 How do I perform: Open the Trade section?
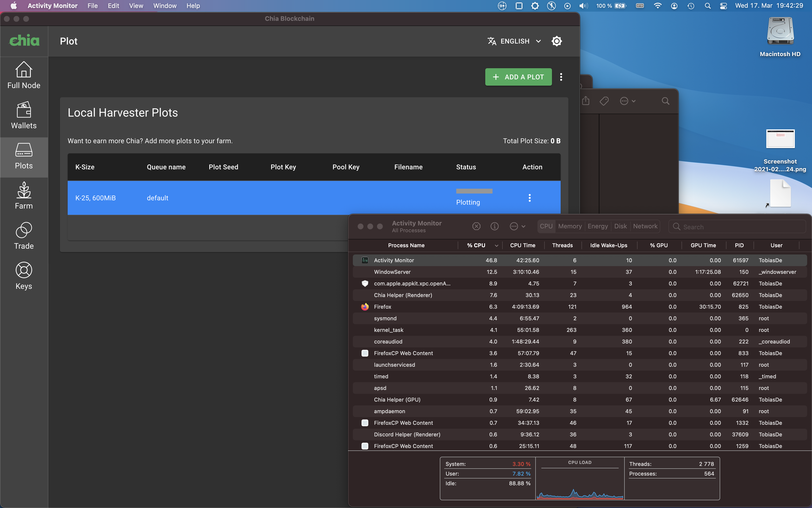click(24, 236)
